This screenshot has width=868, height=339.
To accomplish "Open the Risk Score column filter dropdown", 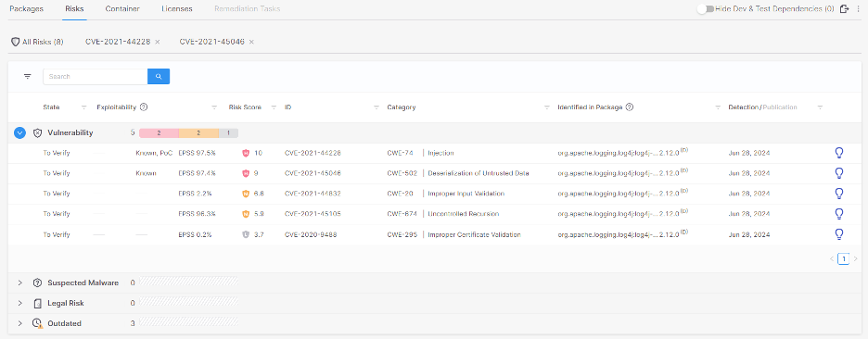I will pyautogui.click(x=274, y=107).
